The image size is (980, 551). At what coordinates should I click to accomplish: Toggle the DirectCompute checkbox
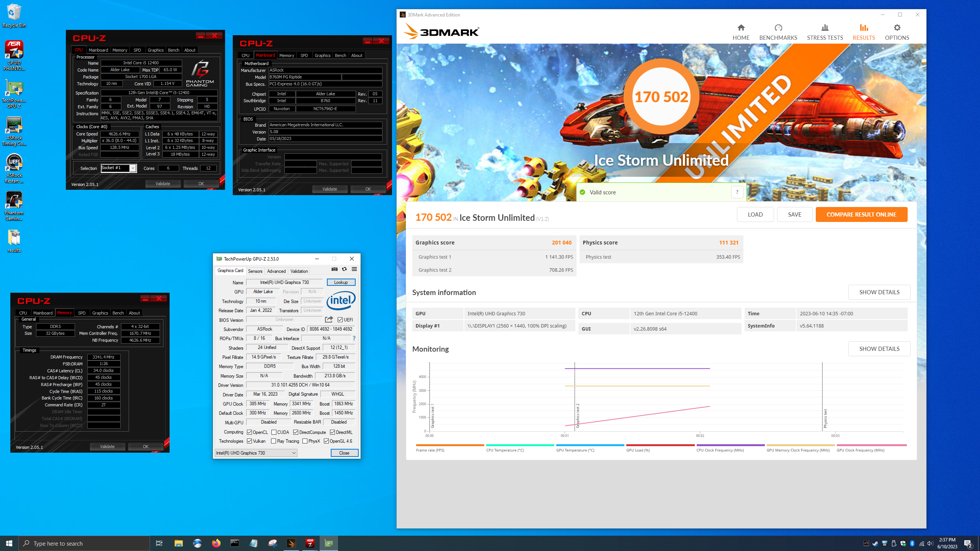pyautogui.click(x=296, y=432)
